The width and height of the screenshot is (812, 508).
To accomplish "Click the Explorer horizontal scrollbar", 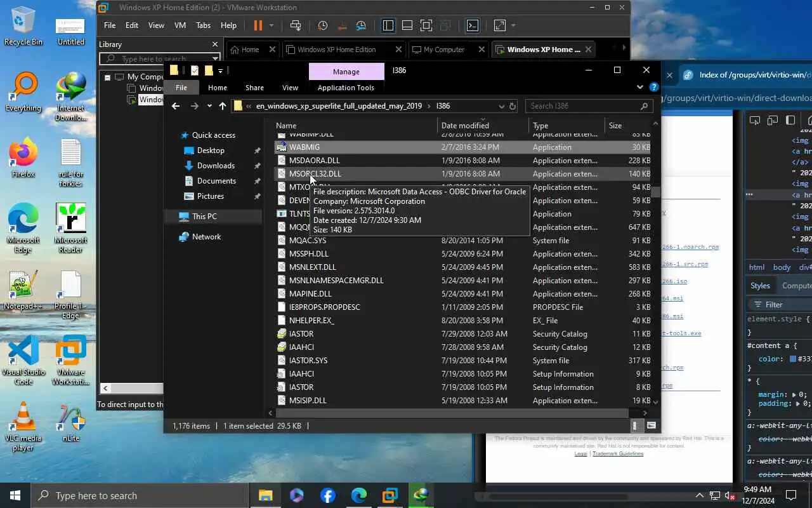I will click(452, 413).
